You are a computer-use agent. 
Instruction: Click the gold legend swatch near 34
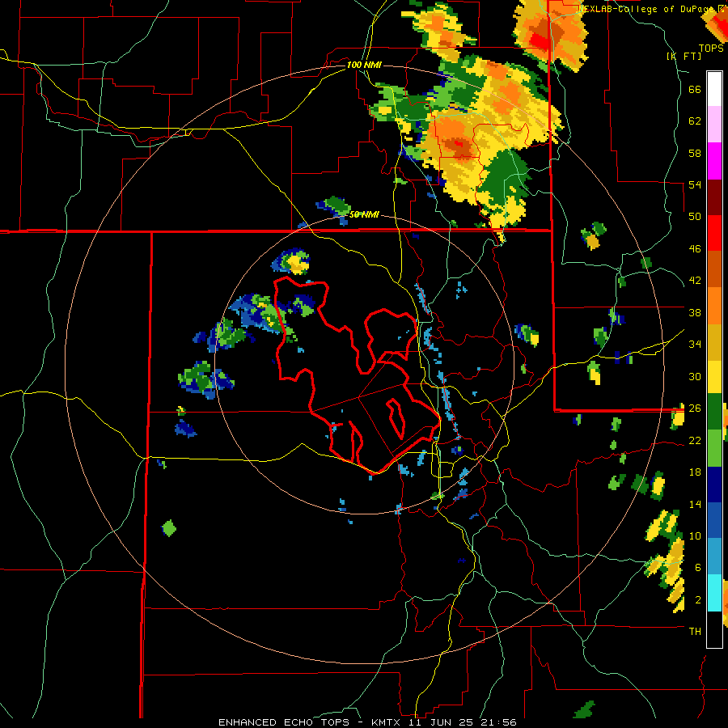(714, 342)
